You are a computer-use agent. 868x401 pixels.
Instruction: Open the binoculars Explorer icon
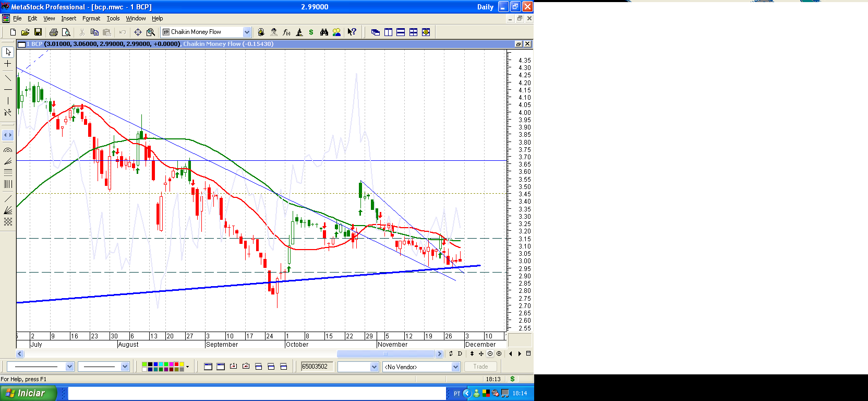[324, 32]
